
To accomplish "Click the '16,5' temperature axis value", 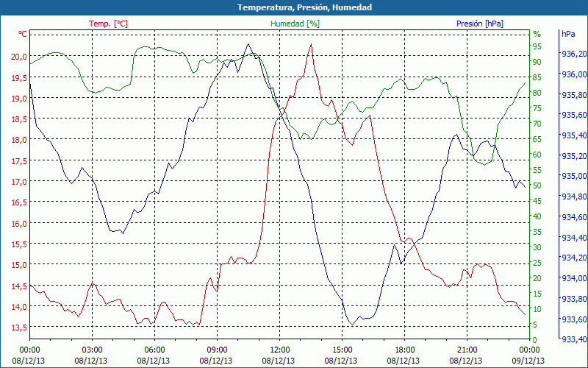I will click(19, 203).
